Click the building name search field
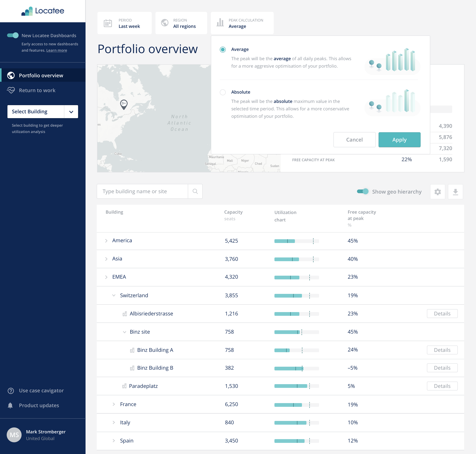This screenshot has width=476, height=454. coord(142,191)
